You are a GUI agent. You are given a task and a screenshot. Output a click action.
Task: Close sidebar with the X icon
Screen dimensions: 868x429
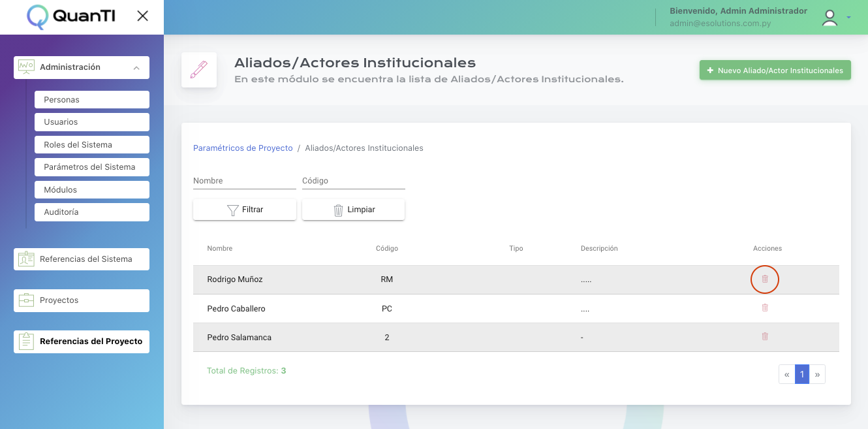142,16
